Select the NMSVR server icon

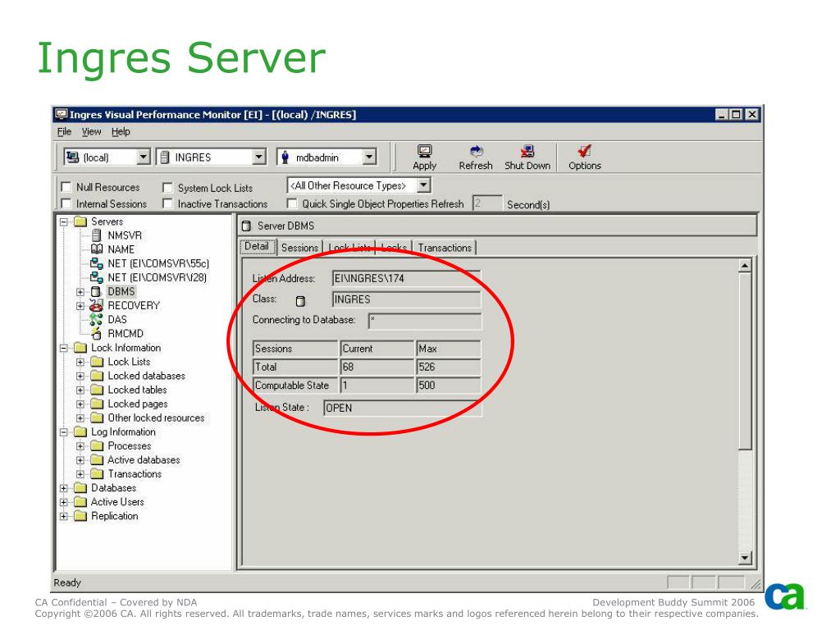pos(97,235)
